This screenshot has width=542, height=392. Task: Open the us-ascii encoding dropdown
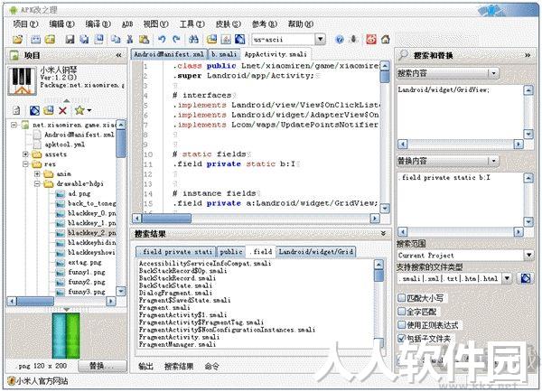click(x=321, y=40)
